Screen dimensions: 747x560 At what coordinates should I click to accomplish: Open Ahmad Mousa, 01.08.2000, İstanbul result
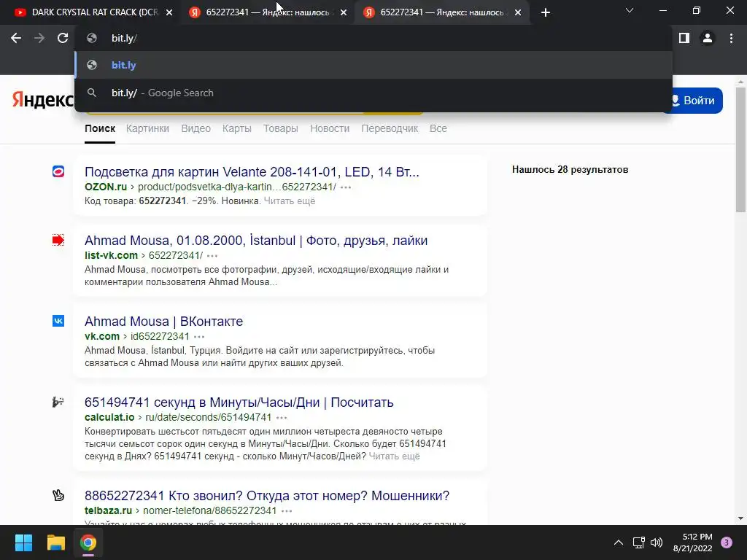256,241
